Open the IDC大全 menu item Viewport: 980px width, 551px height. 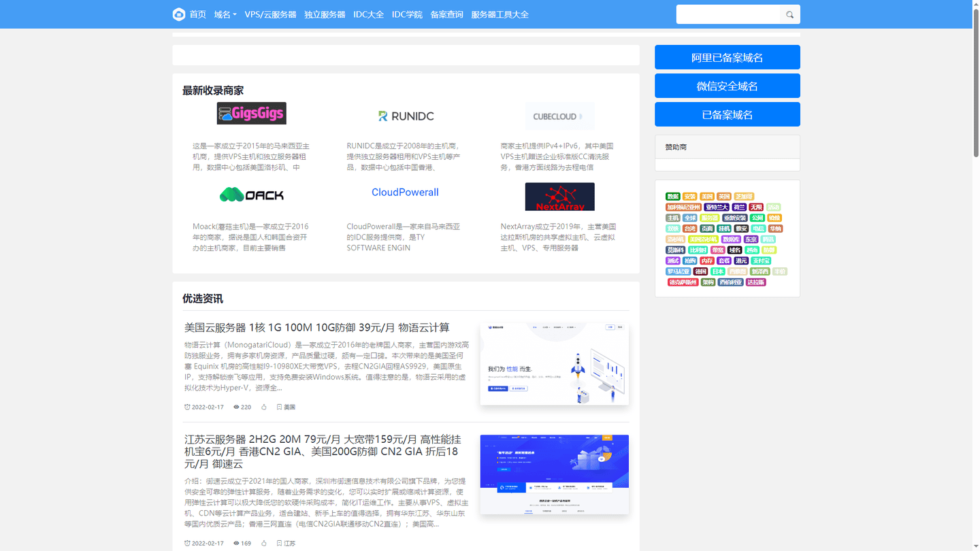(x=368, y=14)
